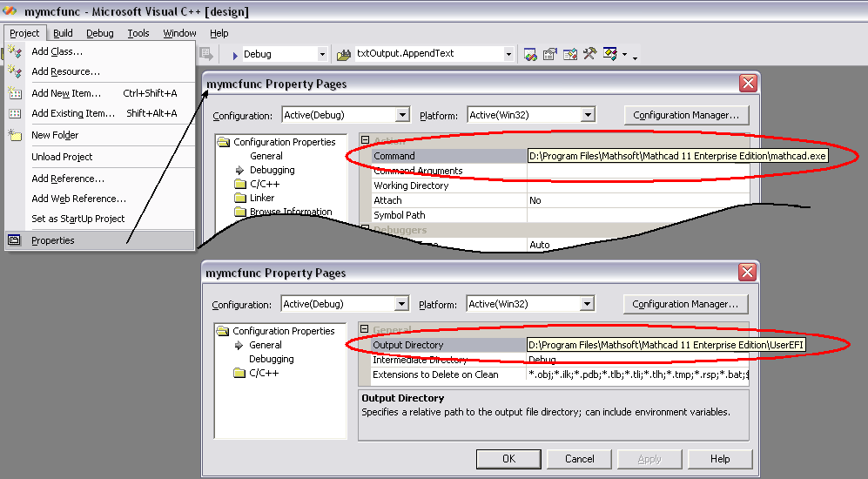
Task: Click the Properties menu icon
Action: coord(15,240)
